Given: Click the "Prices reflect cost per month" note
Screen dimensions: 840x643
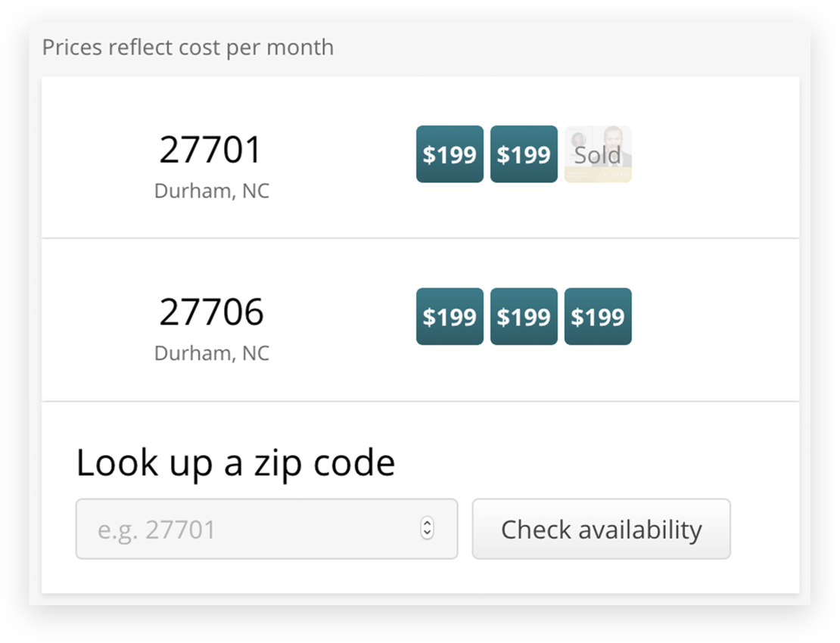Looking at the screenshot, I should tap(188, 47).
